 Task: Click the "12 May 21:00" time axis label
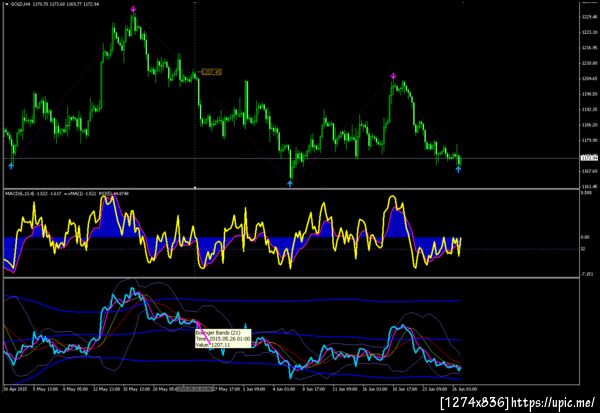pyautogui.click(x=108, y=389)
